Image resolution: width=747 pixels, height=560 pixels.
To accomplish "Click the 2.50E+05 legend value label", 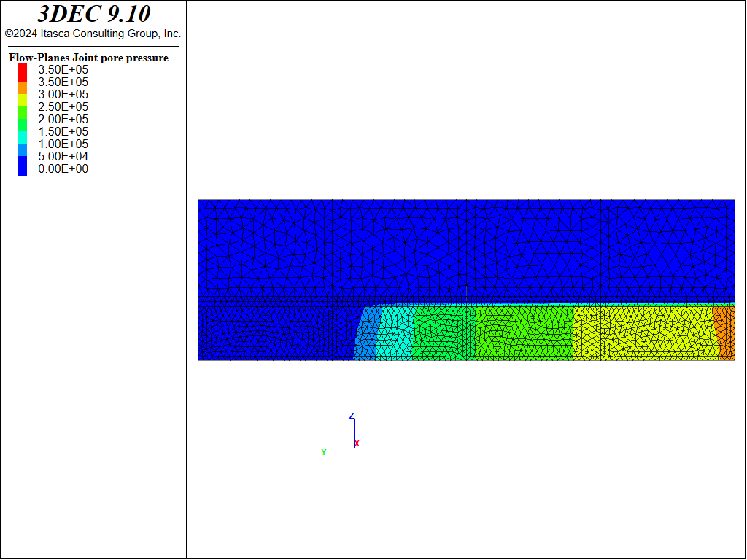I will (x=63, y=106).
